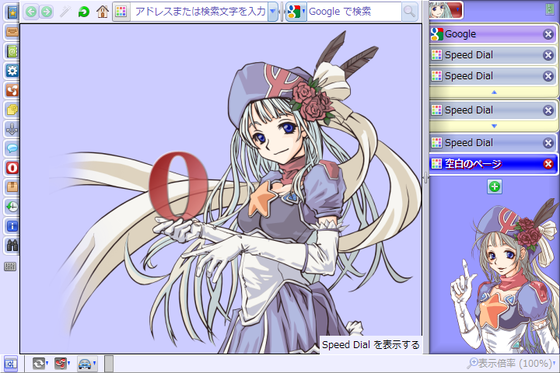Open the Chat speech bubble panel icon
Image resolution: width=560 pixels, height=373 pixels.
pos(12,148)
